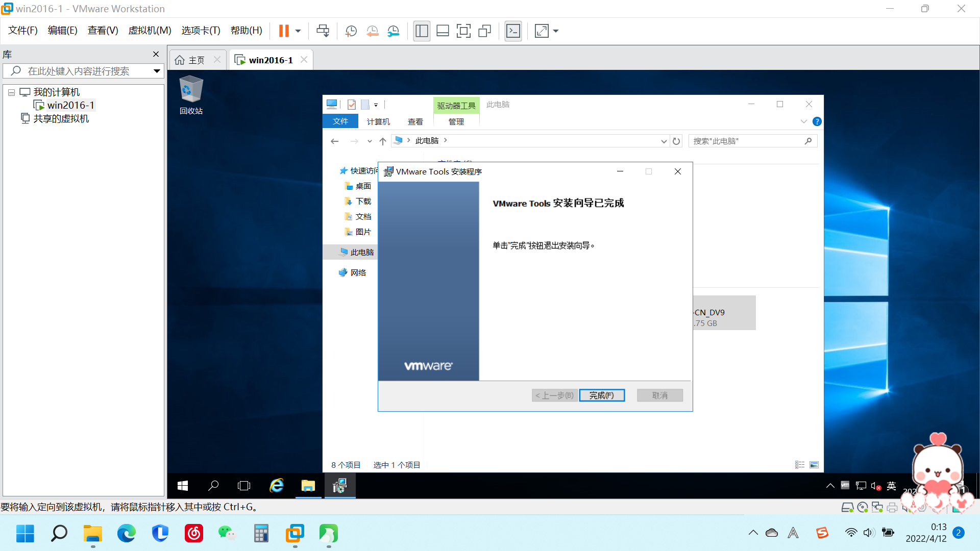Screen dimensions: 980x551
Task: Take a snapshot of the virtual machine
Action: (351, 31)
